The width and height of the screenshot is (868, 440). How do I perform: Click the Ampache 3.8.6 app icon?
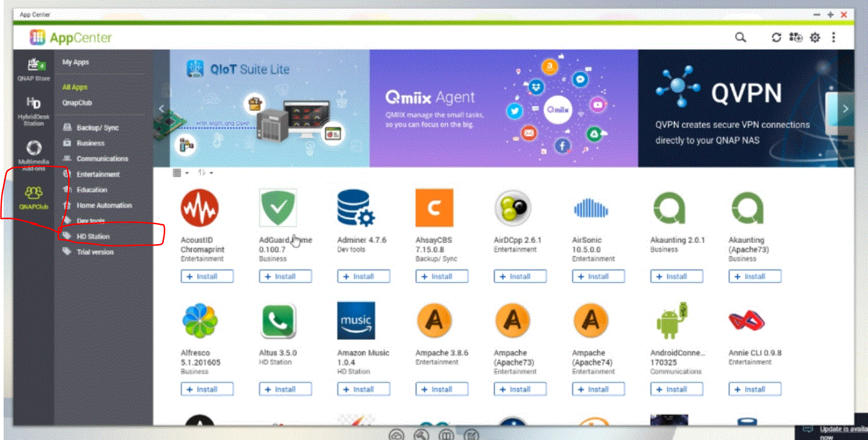[434, 321]
